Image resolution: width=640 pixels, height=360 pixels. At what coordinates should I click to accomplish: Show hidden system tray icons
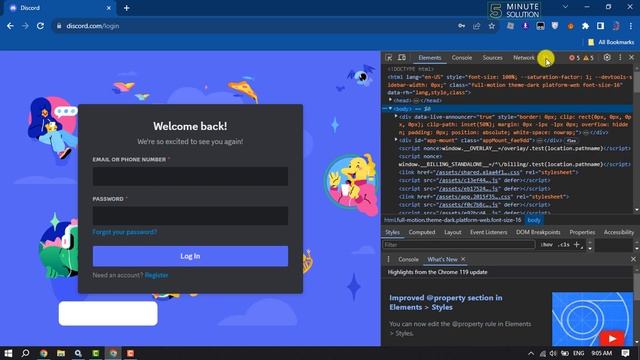[531, 353]
